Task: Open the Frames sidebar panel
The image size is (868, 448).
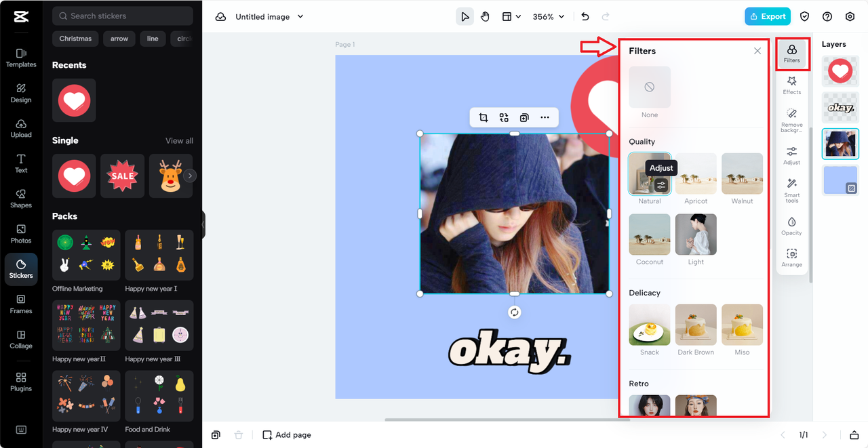Action: pos(21,304)
